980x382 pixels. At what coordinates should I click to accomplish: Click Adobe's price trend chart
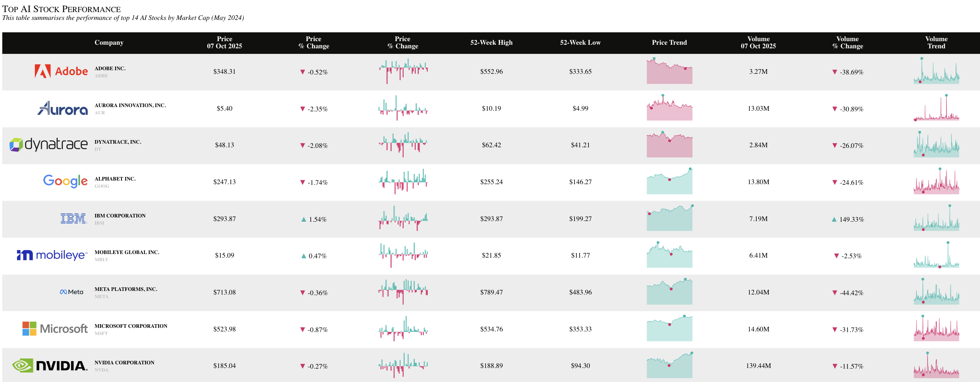point(669,71)
